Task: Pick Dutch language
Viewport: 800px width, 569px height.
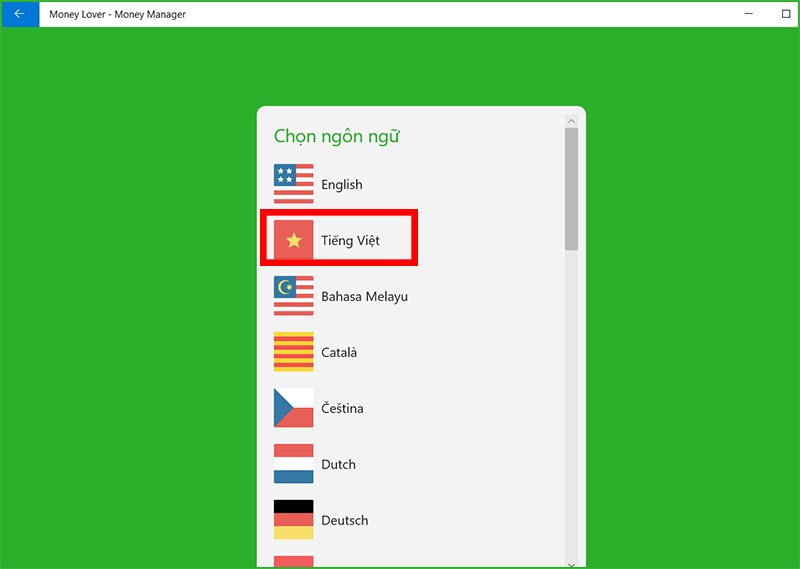Action: coord(338,464)
